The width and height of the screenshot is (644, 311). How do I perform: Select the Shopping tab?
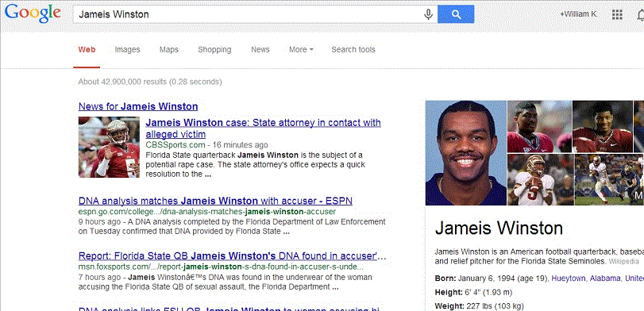point(214,50)
